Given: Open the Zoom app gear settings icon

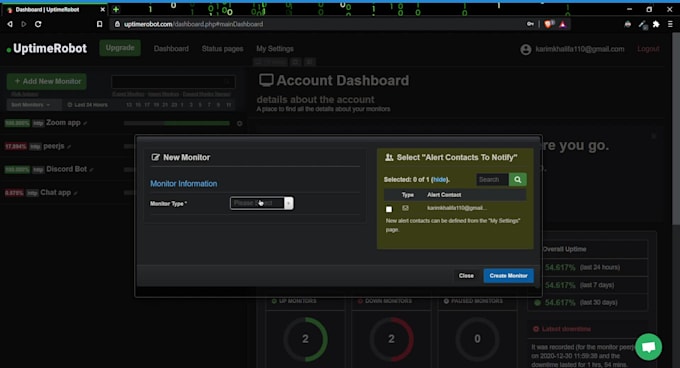Looking at the screenshot, I should pos(239,124).
